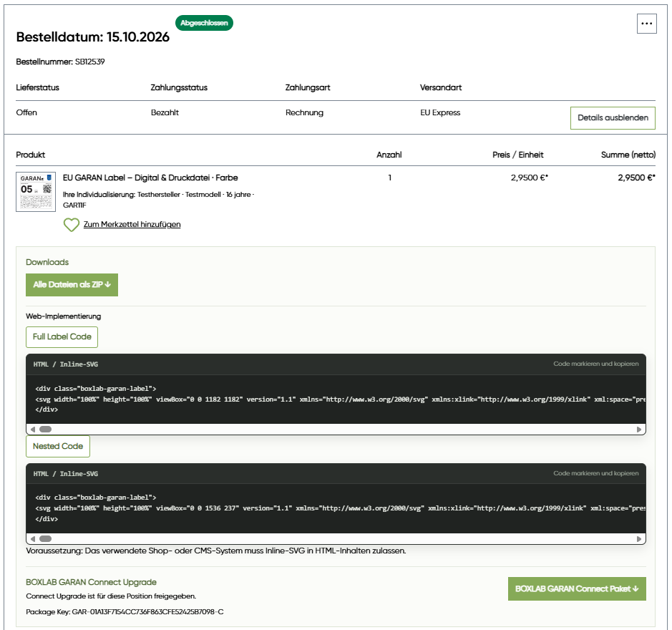Click the order number SB12539
The height and width of the screenshot is (630, 672).
(90, 62)
